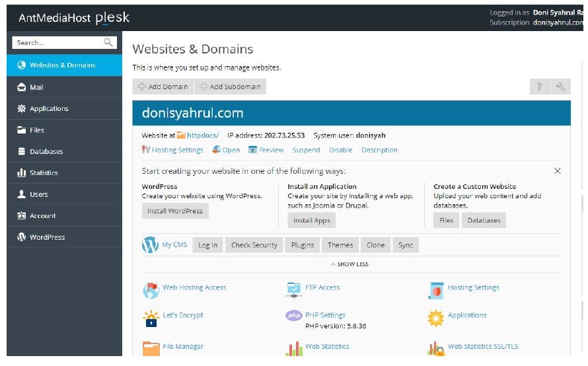Click the Disable link
This screenshot has width=588, height=366.
click(x=340, y=150)
